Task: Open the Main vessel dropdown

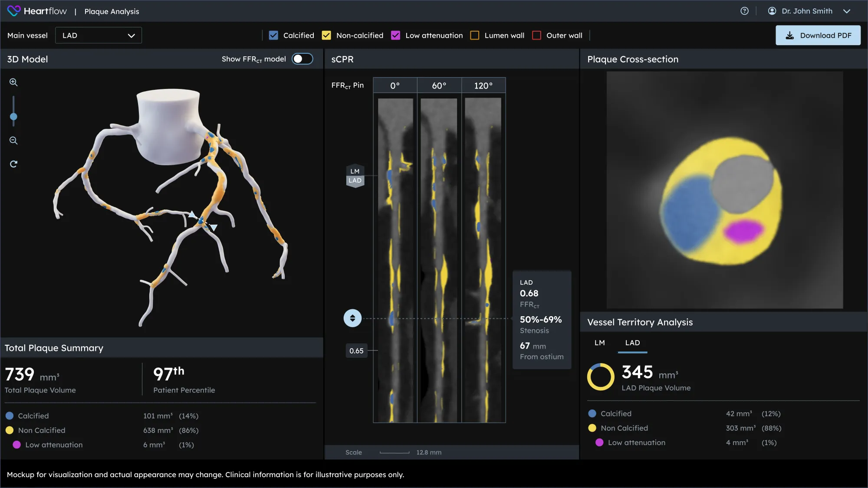Action: pyautogui.click(x=99, y=35)
